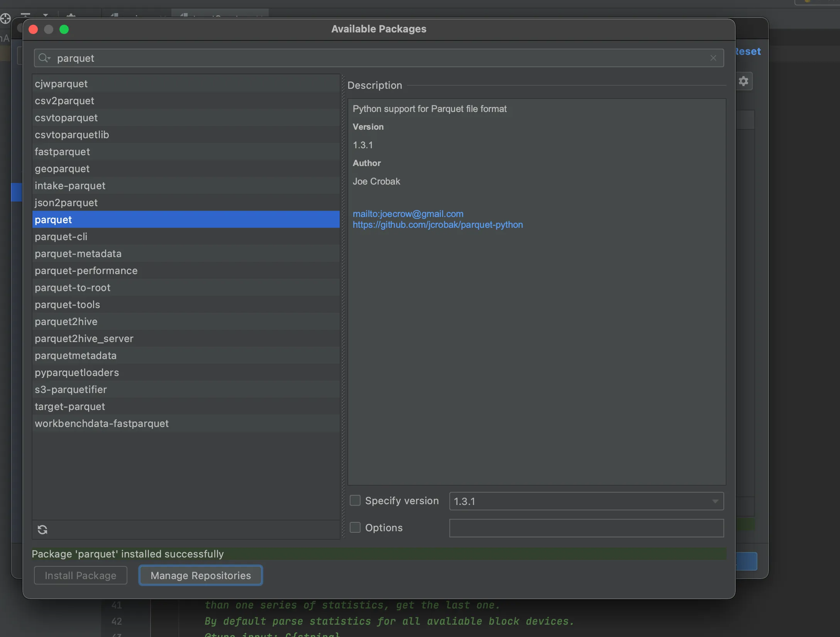Viewport: 840px width, 637px height.
Task: Select parquet-tools in the package list
Action: 67,305
